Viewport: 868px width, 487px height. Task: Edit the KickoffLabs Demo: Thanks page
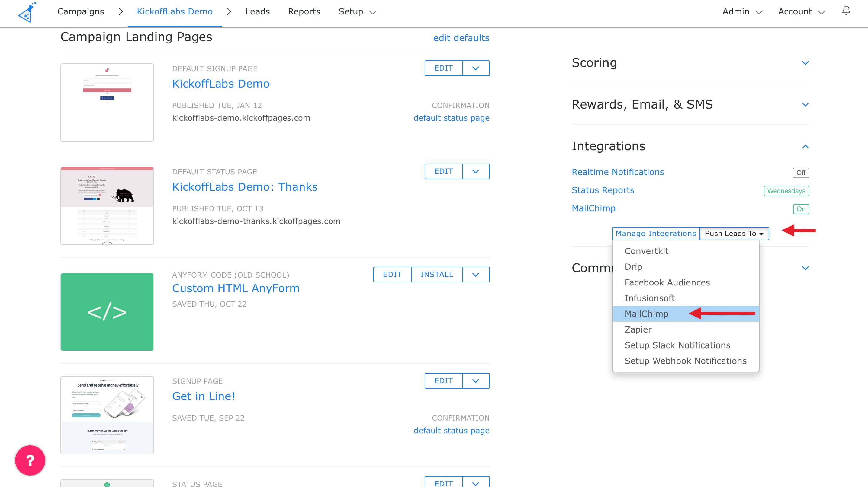point(443,171)
